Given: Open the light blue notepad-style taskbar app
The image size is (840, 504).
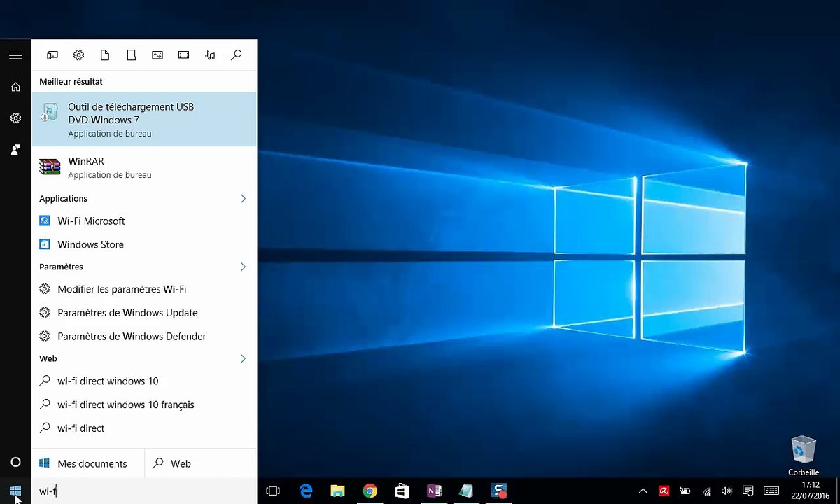Looking at the screenshot, I should [x=466, y=491].
